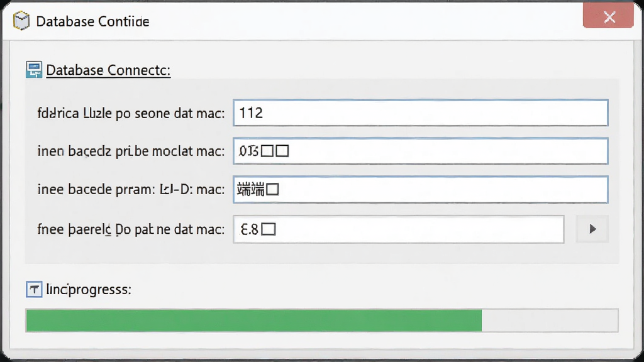Open the underlined Database Connectc heading
This screenshot has width=644, height=362.
[108, 70]
